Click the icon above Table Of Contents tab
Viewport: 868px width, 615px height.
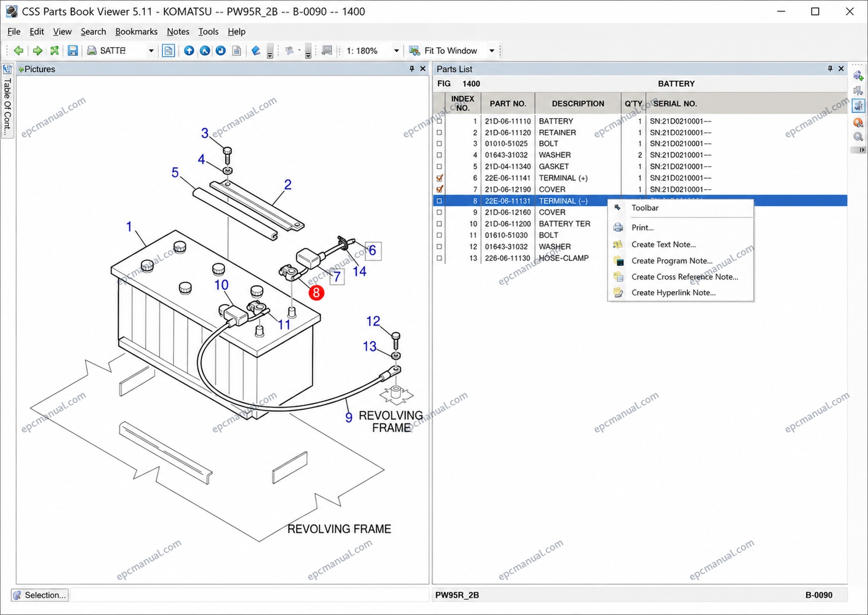click(8, 69)
